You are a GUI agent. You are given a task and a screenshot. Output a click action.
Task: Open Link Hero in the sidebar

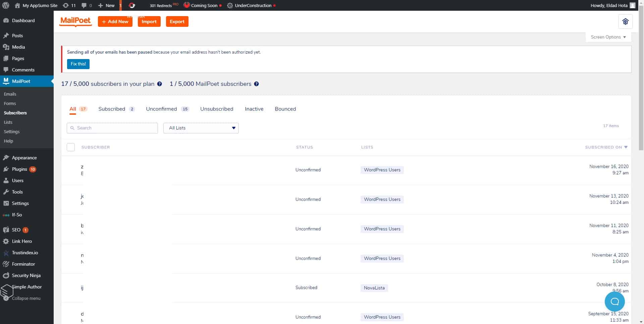(27, 241)
